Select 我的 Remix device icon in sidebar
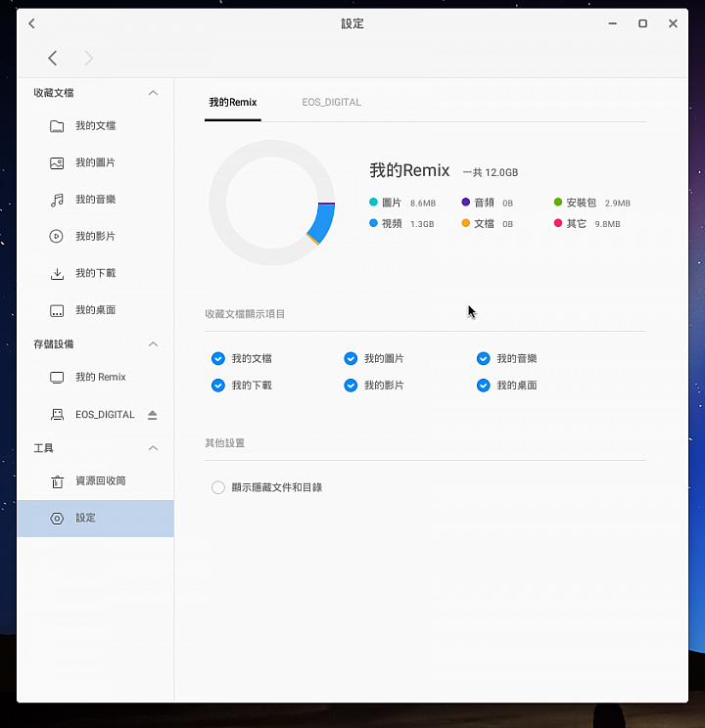705x728 pixels. point(57,377)
